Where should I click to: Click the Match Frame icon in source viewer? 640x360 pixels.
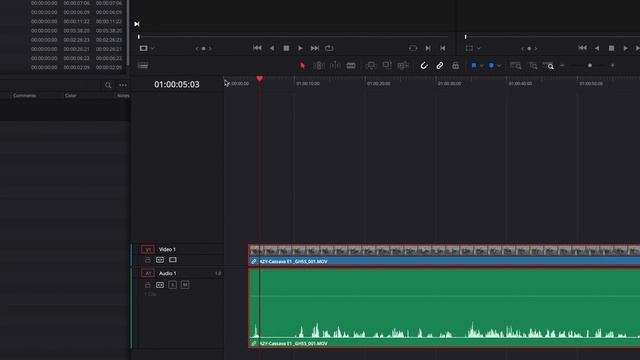pyautogui.click(x=413, y=48)
